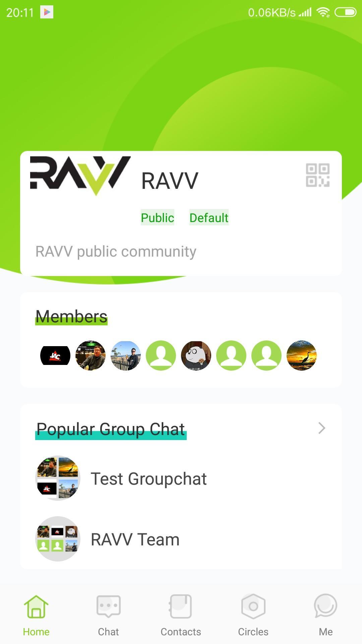The image size is (362, 644).
Task: View the sunset heron member avatar
Action: tap(302, 356)
